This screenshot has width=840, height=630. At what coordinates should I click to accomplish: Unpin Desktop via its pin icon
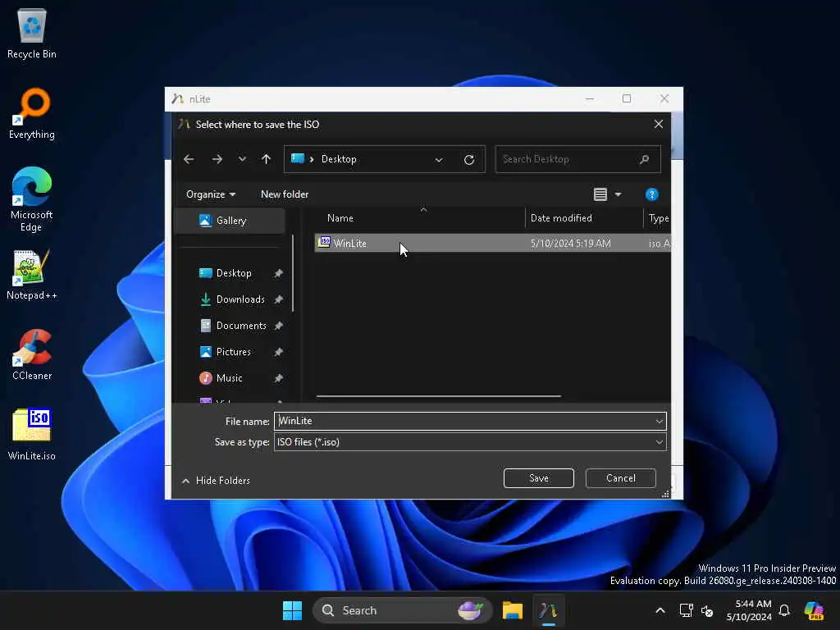(x=279, y=273)
